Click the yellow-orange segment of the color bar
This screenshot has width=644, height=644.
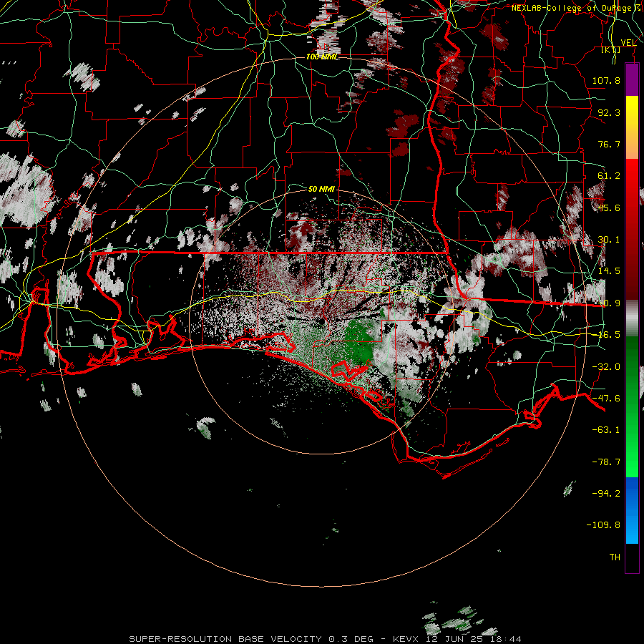point(632,127)
